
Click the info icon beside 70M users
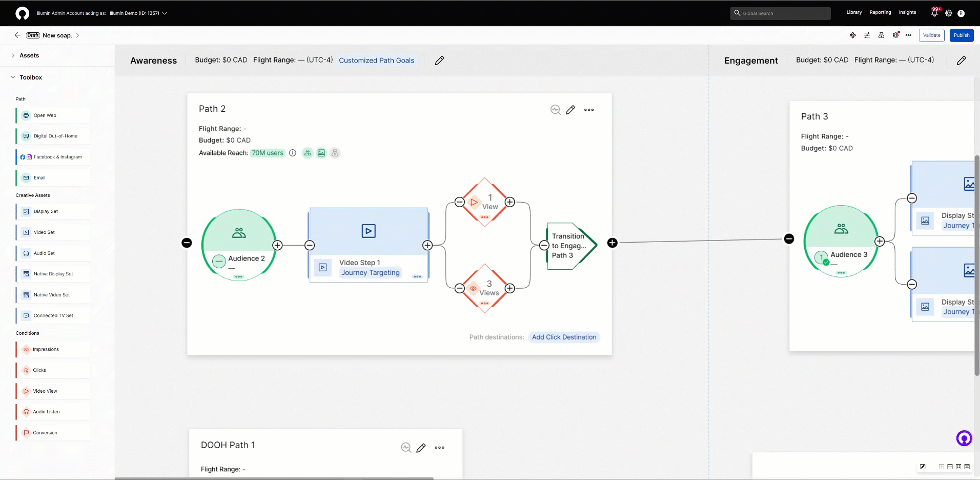pyautogui.click(x=293, y=153)
